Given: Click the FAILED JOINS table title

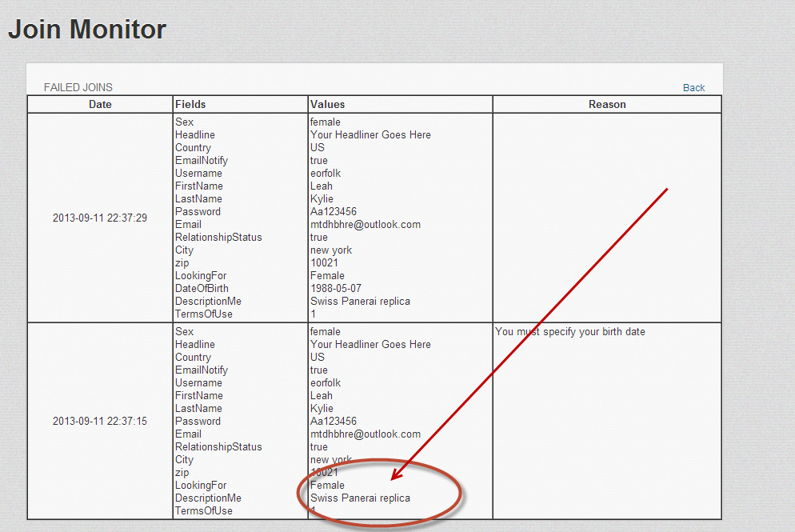Looking at the screenshot, I should pyautogui.click(x=78, y=88).
